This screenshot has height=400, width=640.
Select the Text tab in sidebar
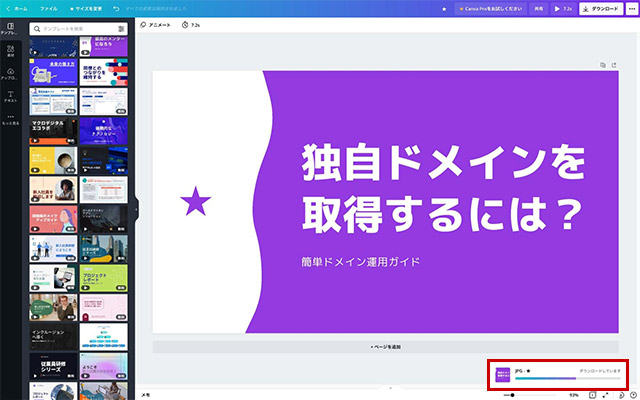tap(11, 97)
